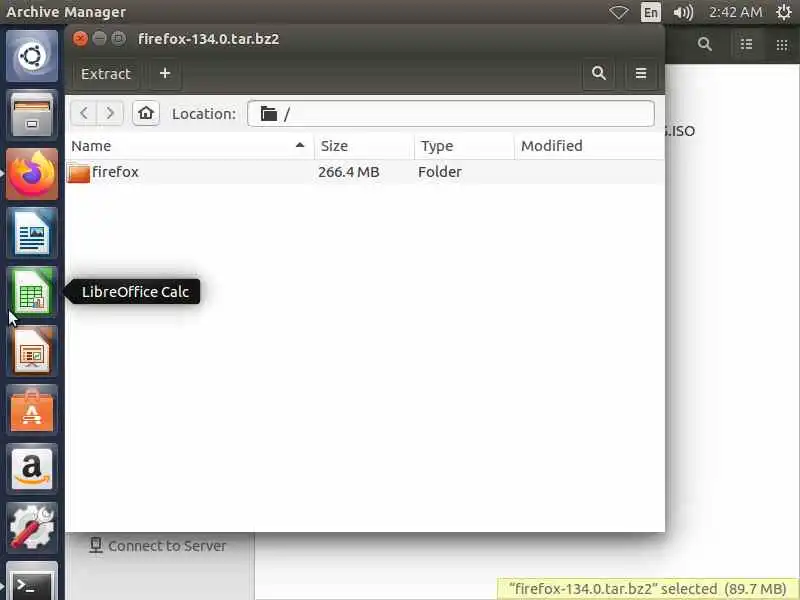The width and height of the screenshot is (800, 600).
Task: Click Connect to Server in Files sidebar
Action: click(158, 546)
